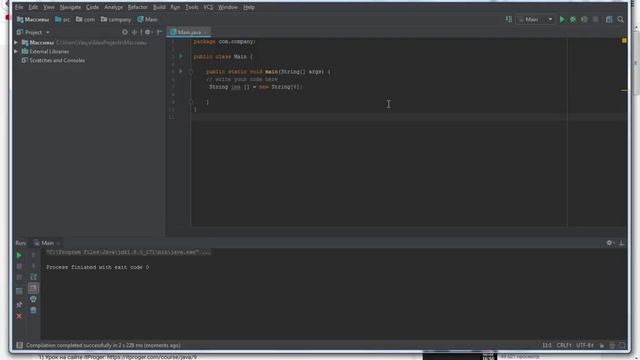This screenshot has height=360, width=640.
Task: Collapse all in Project panel header
Action: click(134, 32)
